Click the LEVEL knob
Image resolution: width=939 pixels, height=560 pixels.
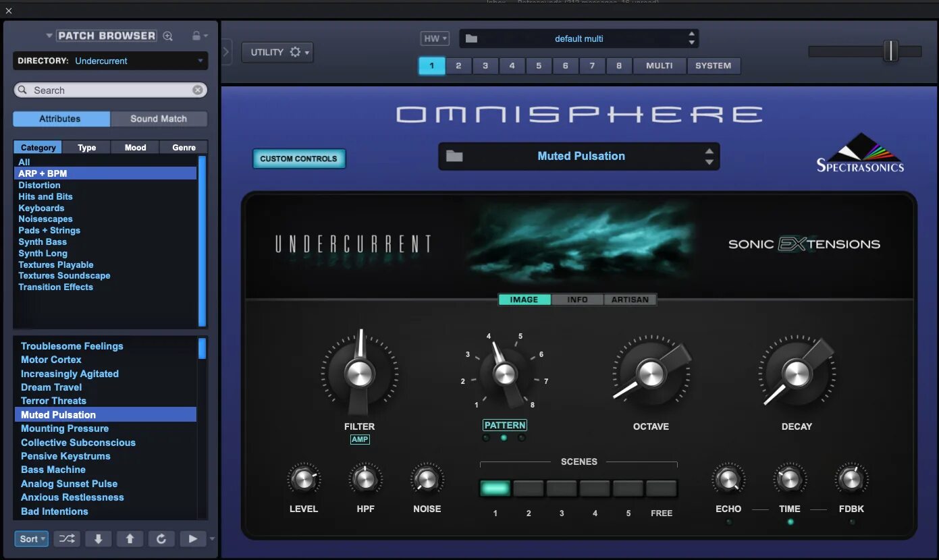[x=304, y=480]
